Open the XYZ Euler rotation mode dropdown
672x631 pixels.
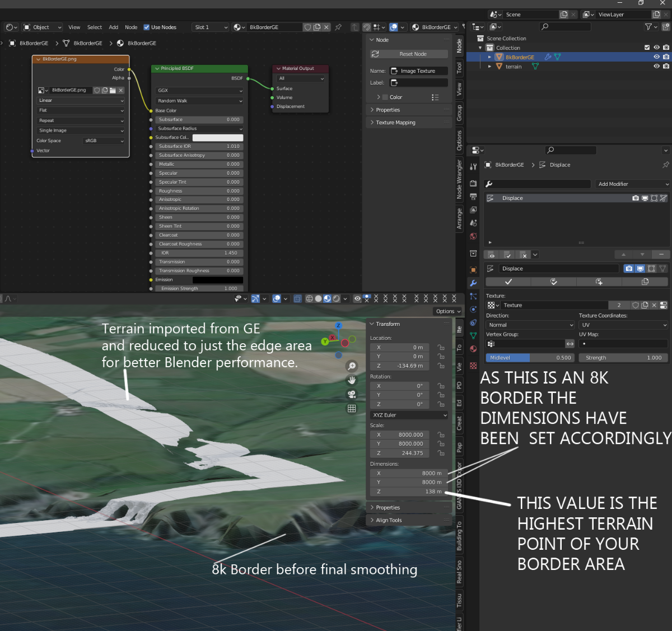pos(409,415)
